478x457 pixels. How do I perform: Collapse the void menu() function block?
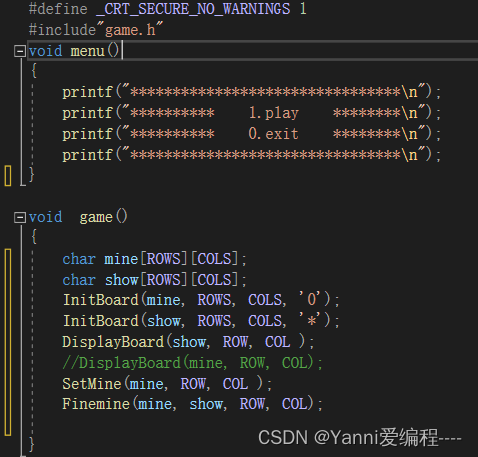(20, 51)
